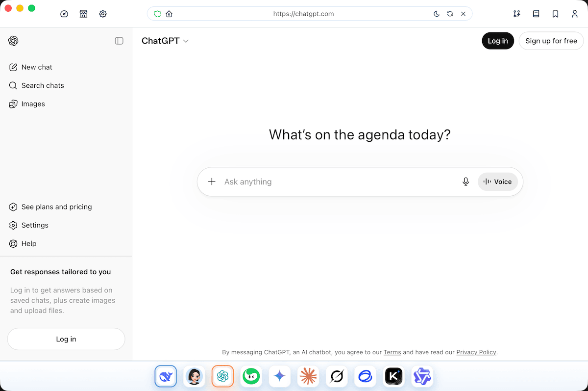
Task: Reload the page with the refresh icon
Action: (x=450, y=14)
